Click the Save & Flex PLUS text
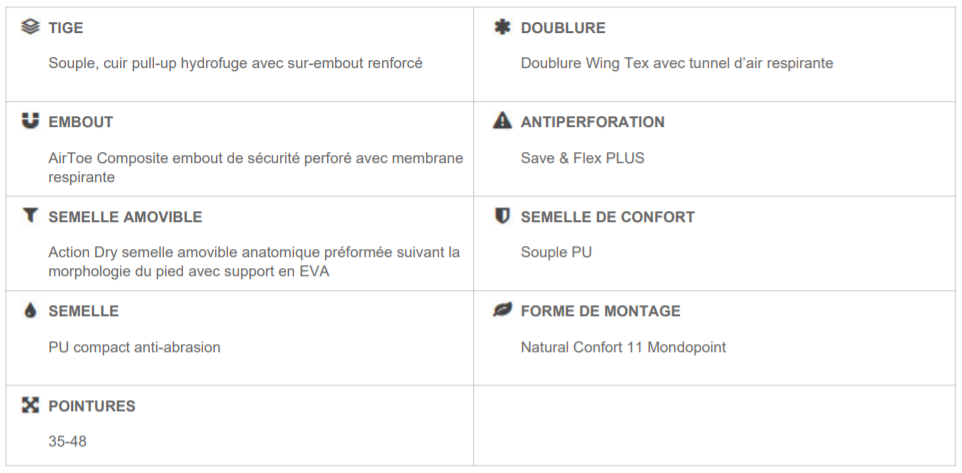 pos(582,158)
